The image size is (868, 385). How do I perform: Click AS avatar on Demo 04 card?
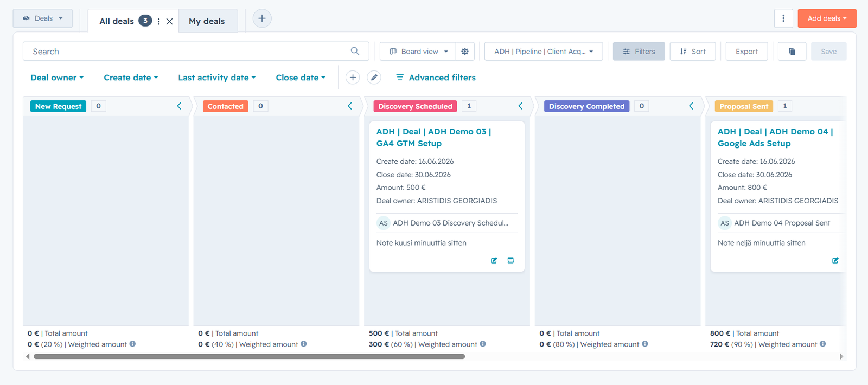pos(725,223)
